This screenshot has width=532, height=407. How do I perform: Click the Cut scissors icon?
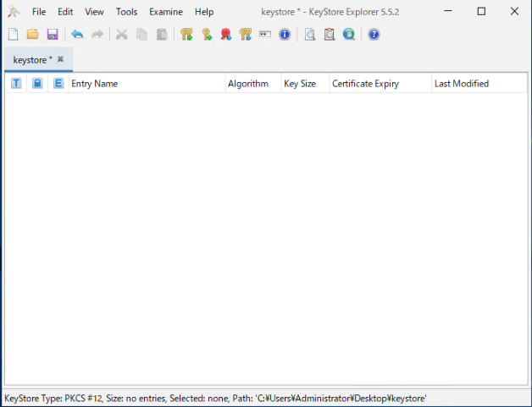pos(122,34)
